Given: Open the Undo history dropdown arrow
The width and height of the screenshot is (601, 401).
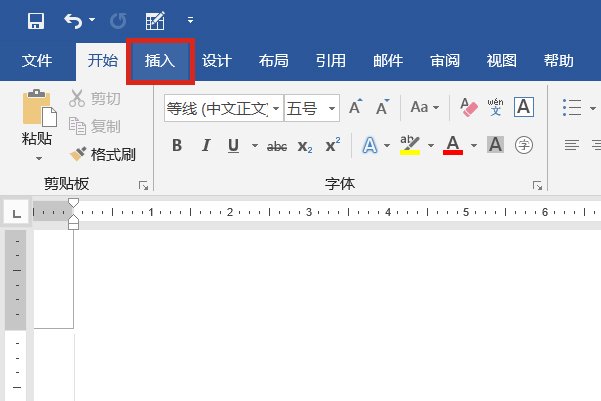Looking at the screenshot, I should pyautogui.click(x=92, y=19).
